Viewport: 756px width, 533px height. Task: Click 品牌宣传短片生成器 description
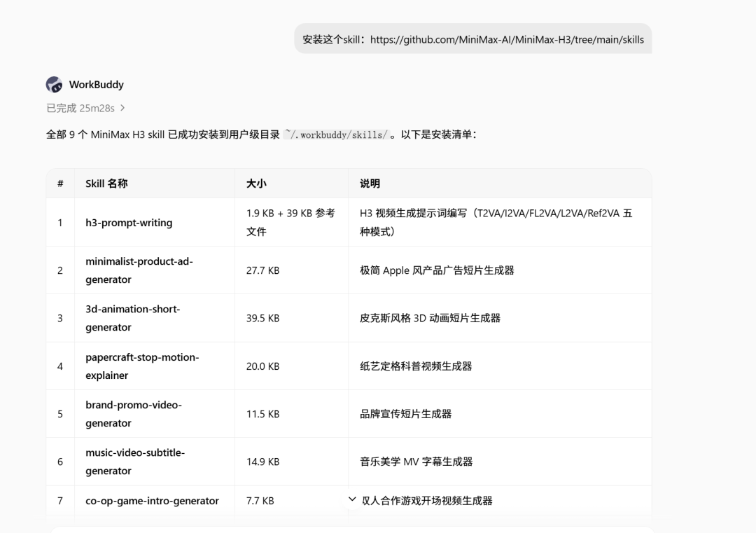(x=405, y=414)
